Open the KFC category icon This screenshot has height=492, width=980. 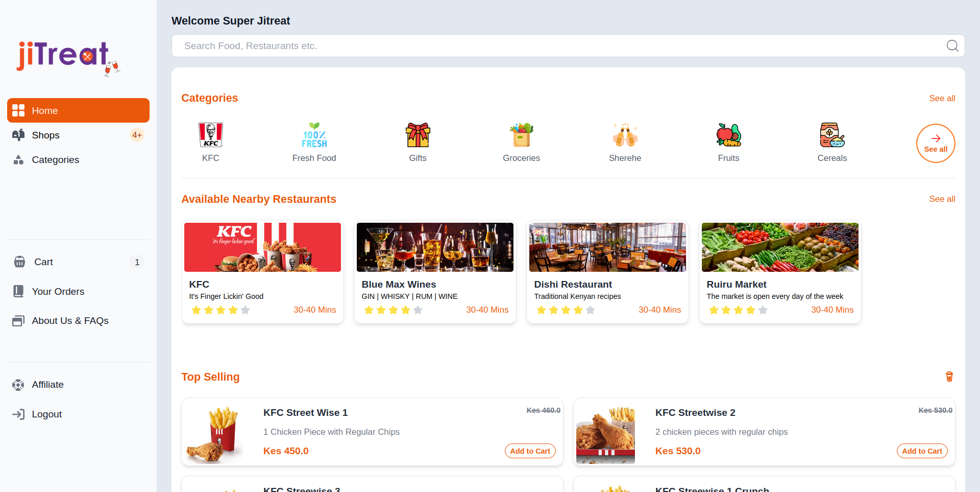(210, 135)
